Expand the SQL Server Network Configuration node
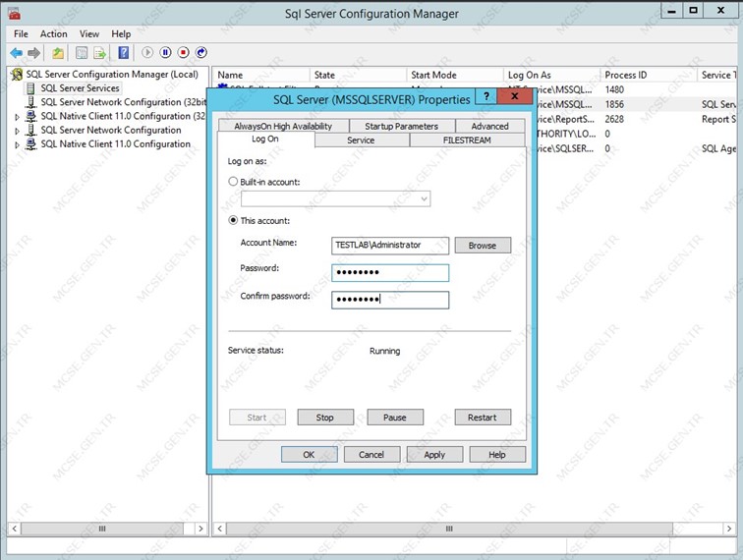 tap(17, 131)
